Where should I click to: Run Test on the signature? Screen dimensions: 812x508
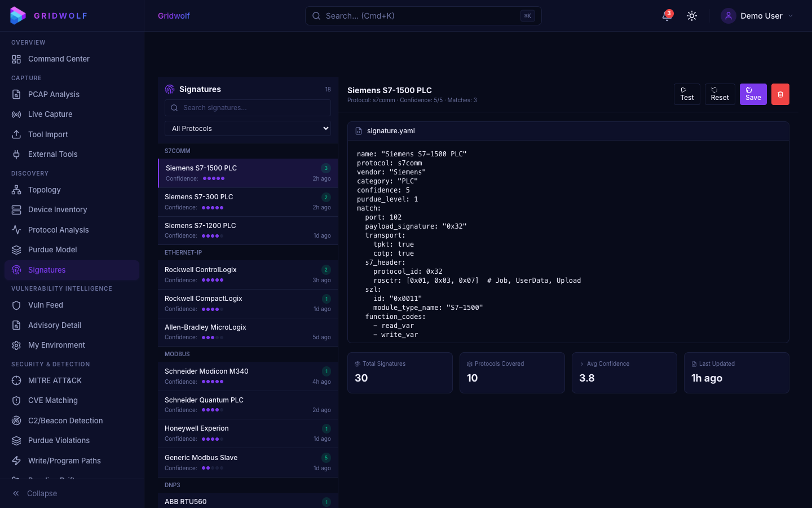(x=687, y=94)
